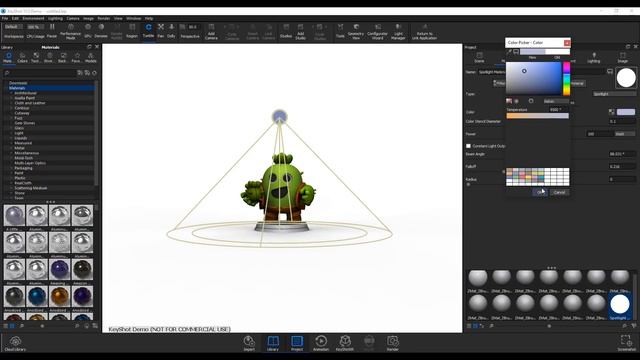The image size is (640, 360).
Task: Close the Color Picker dialog
Action: 567,43
